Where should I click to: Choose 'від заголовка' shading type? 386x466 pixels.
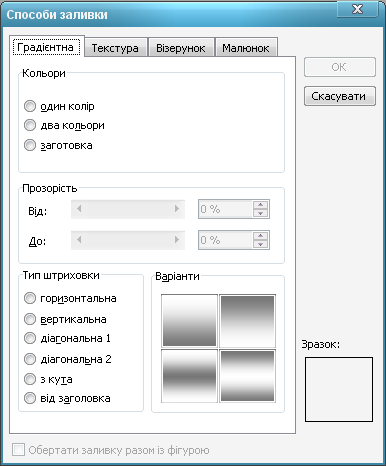pos(30,398)
